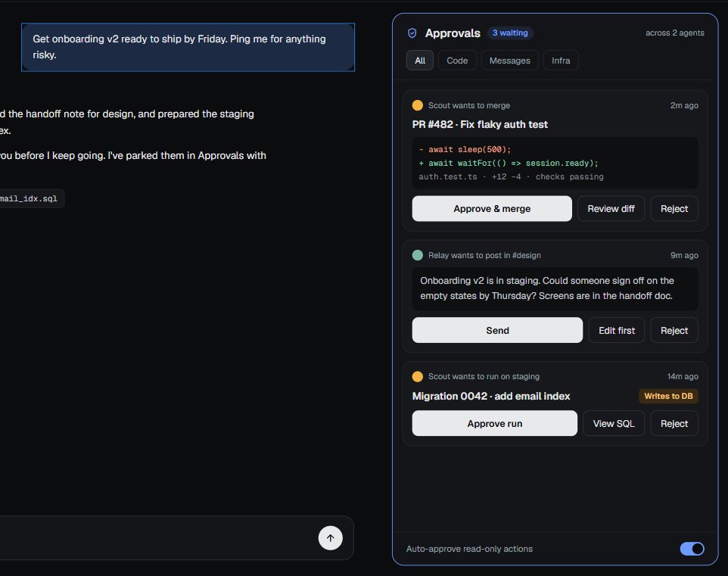Approve & merge PR #482
The image size is (728, 576).
[492, 209]
